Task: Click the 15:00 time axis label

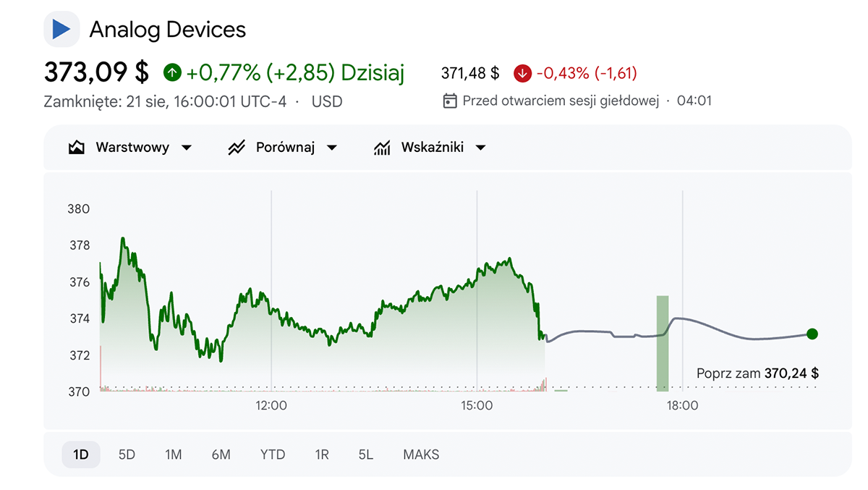Action: pyautogui.click(x=477, y=405)
